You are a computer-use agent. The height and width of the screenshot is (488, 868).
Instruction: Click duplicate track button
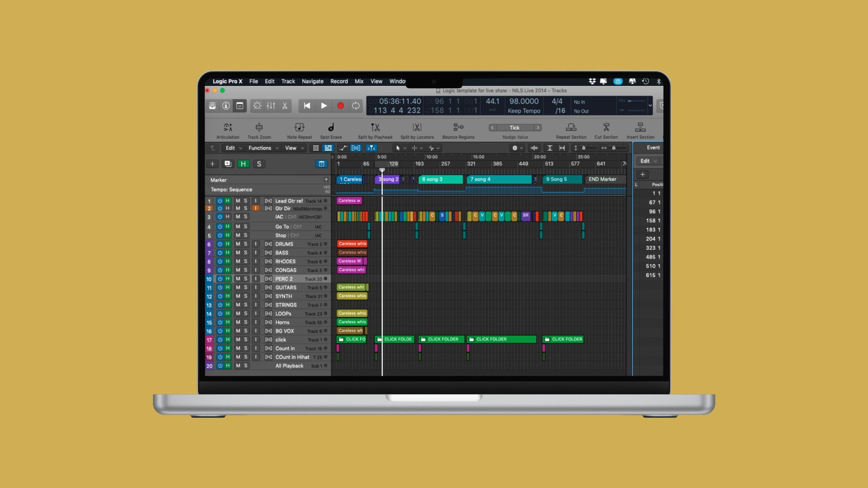click(228, 164)
